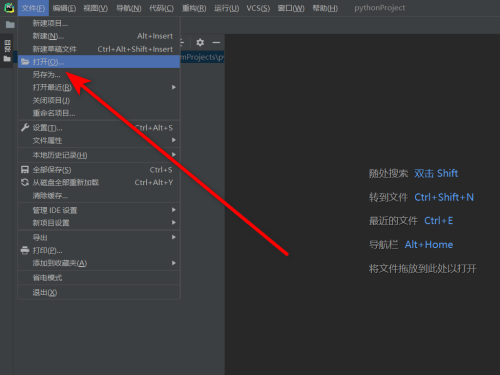Image resolution: width=500 pixels, height=375 pixels.
Task: Click the 最近的文件 label
Action: tap(393, 221)
